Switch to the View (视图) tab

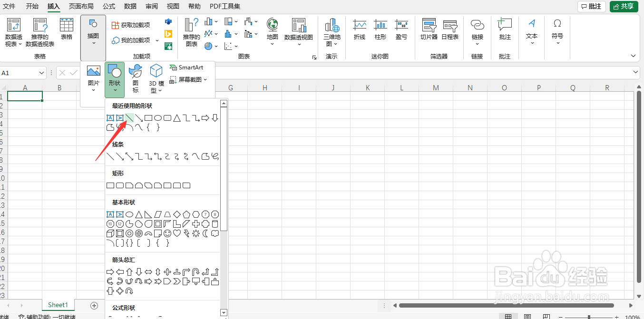pos(173,6)
